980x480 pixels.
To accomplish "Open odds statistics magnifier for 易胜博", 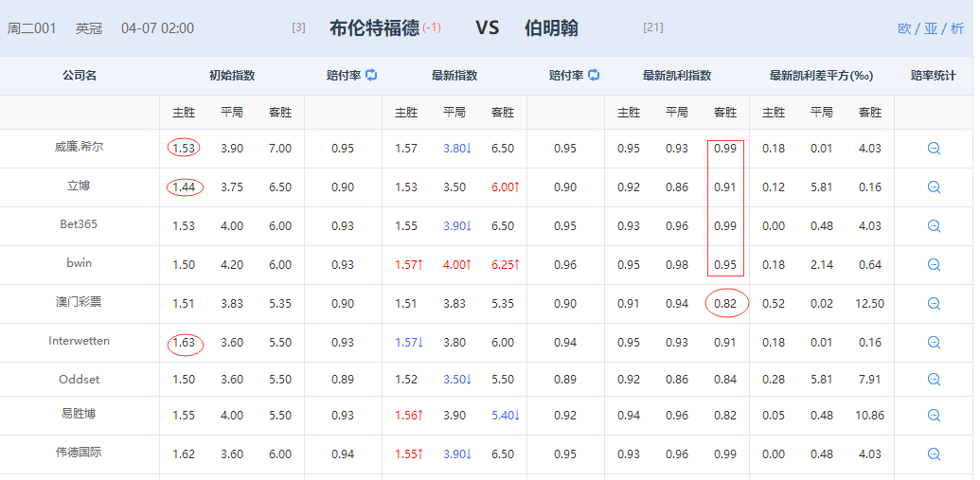I will [x=934, y=415].
